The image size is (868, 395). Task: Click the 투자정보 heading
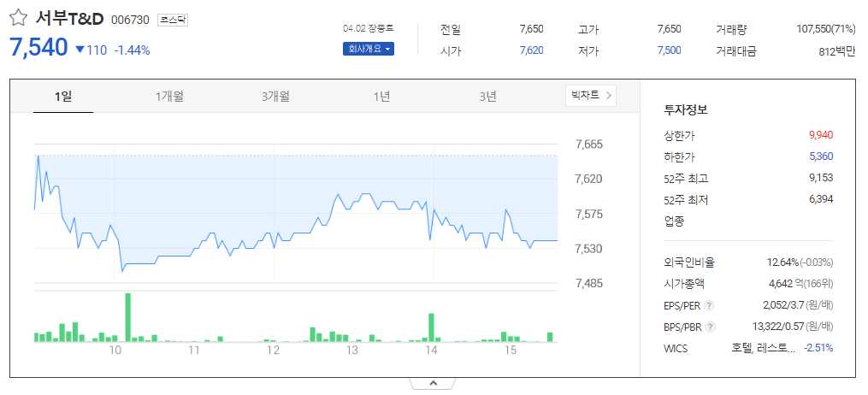point(685,109)
